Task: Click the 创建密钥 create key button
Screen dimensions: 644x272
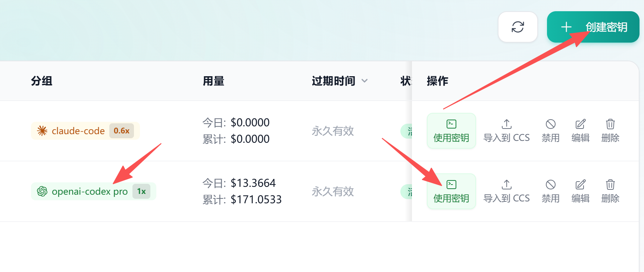Action: pos(593,27)
